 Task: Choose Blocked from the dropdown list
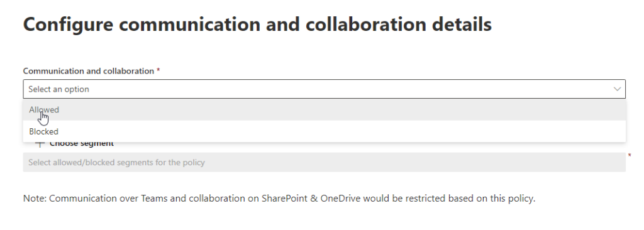pos(325,131)
